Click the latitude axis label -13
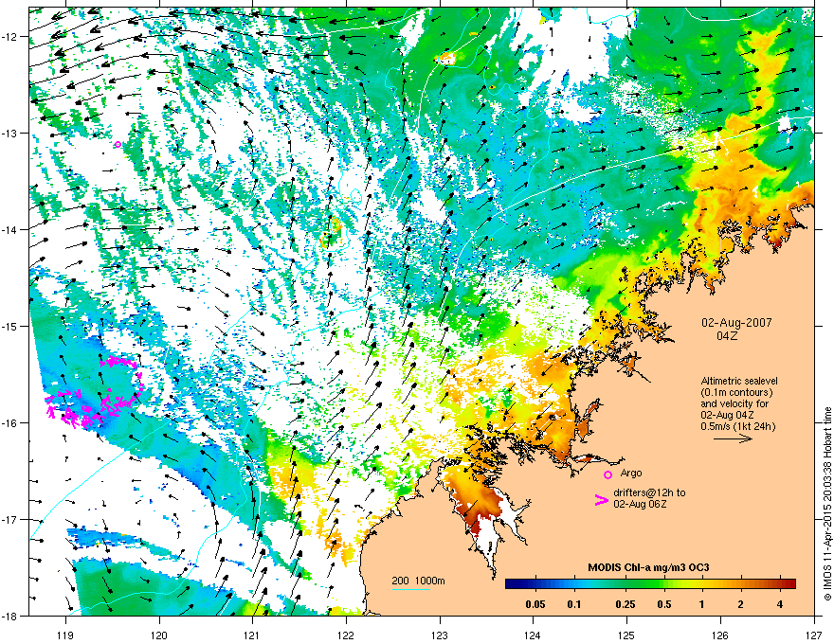The height and width of the screenshot is (644, 834). [x=9, y=133]
